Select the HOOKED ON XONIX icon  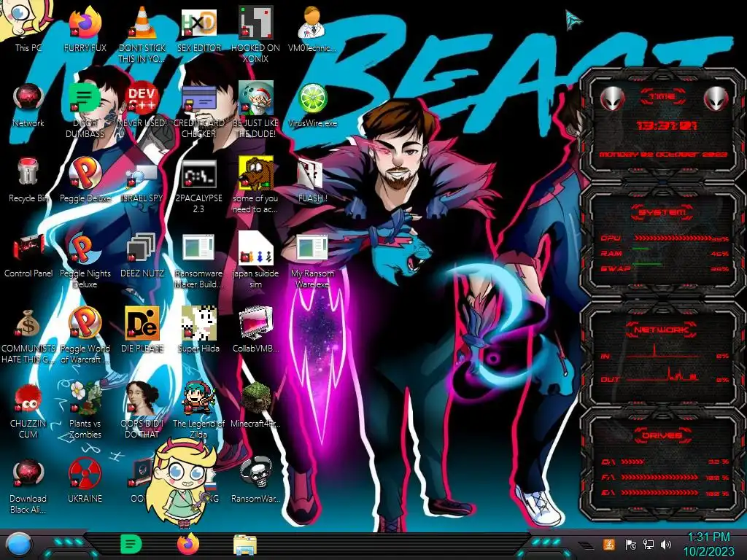(255, 34)
